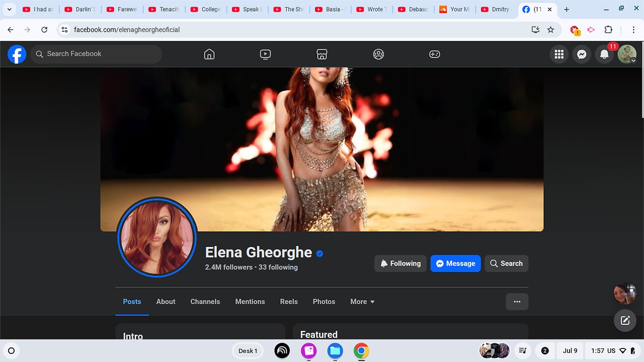Image resolution: width=644 pixels, height=362 pixels.
Task: Open the media controls playlist icon on shelf
Action: click(523, 351)
